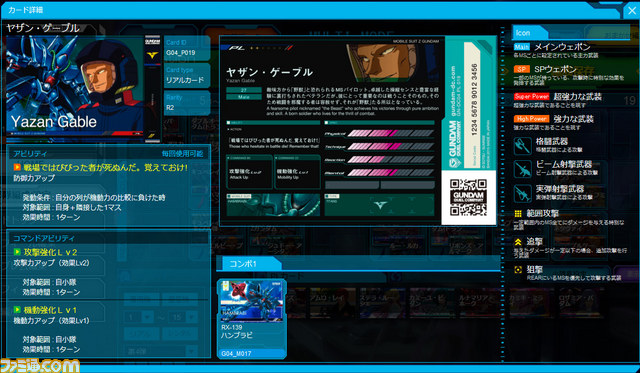
Task: Click the live ammo weapon icon (実弾射撃武器)
Action: coord(522,193)
